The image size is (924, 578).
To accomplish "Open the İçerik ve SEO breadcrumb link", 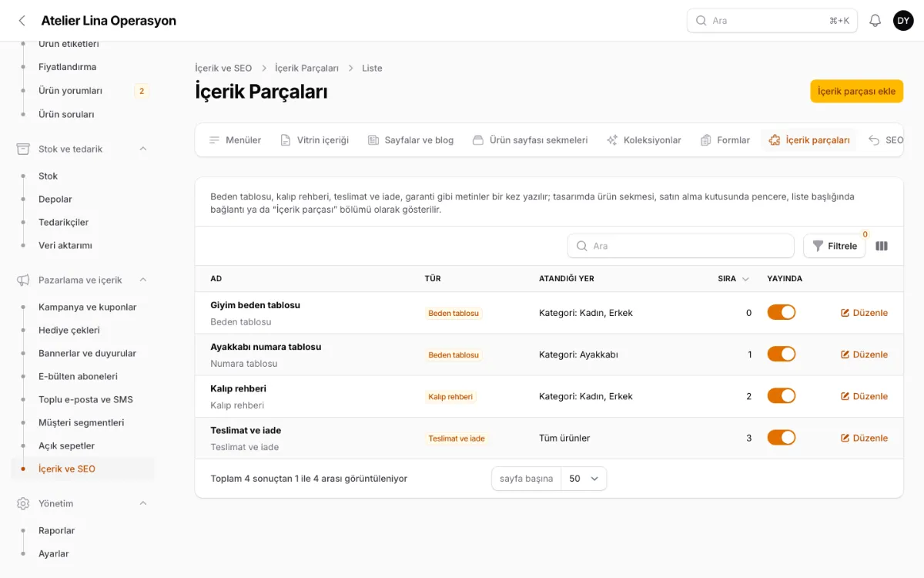I will point(223,68).
